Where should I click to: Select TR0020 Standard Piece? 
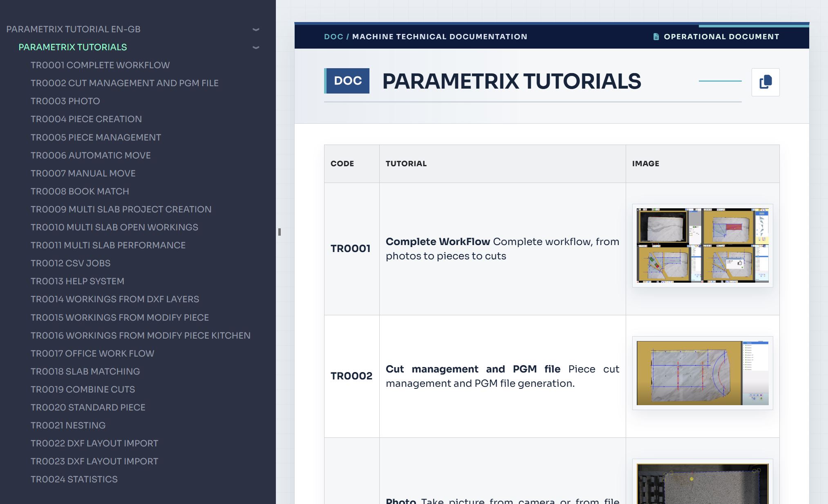[88, 408]
